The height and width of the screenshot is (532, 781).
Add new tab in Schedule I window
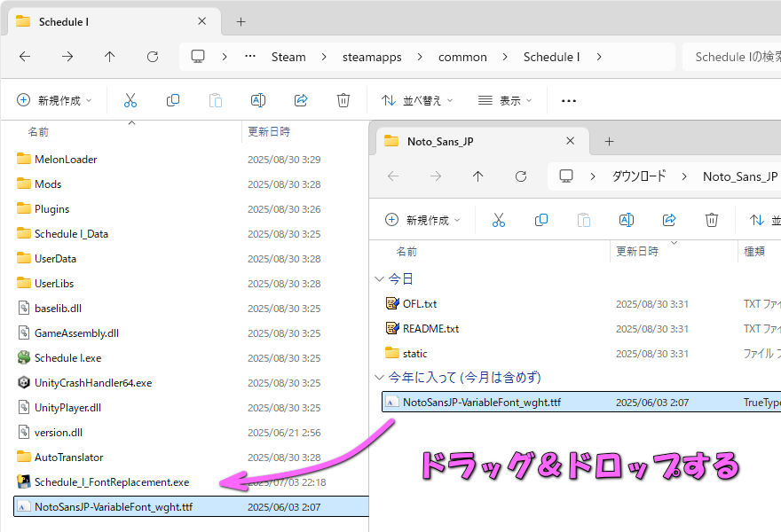[241, 22]
